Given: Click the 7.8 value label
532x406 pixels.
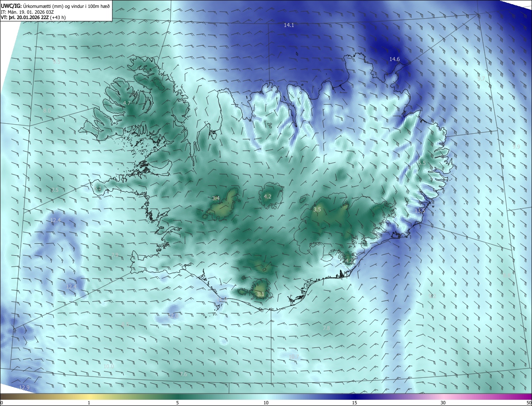Looking at the screenshot, I should coord(326,328).
